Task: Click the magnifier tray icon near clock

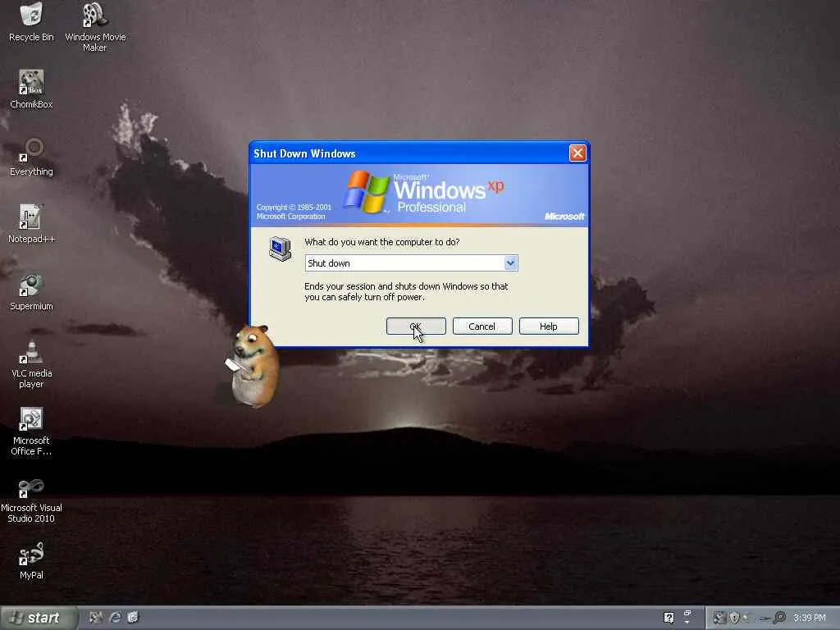Action: [779, 618]
